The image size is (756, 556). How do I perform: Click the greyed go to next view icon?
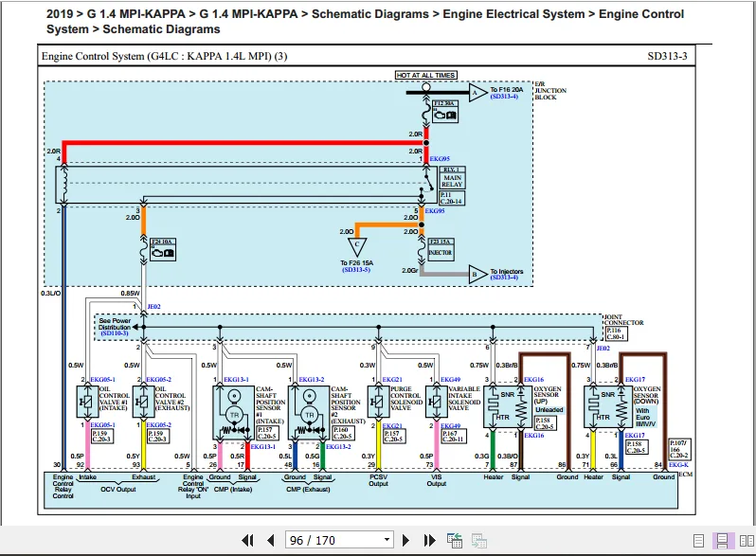pyautogui.click(x=478, y=541)
